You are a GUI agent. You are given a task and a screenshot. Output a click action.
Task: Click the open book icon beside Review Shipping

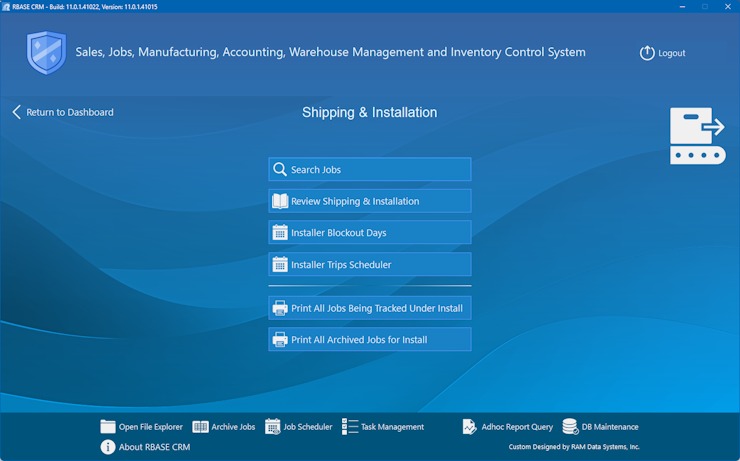pyautogui.click(x=280, y=201)
